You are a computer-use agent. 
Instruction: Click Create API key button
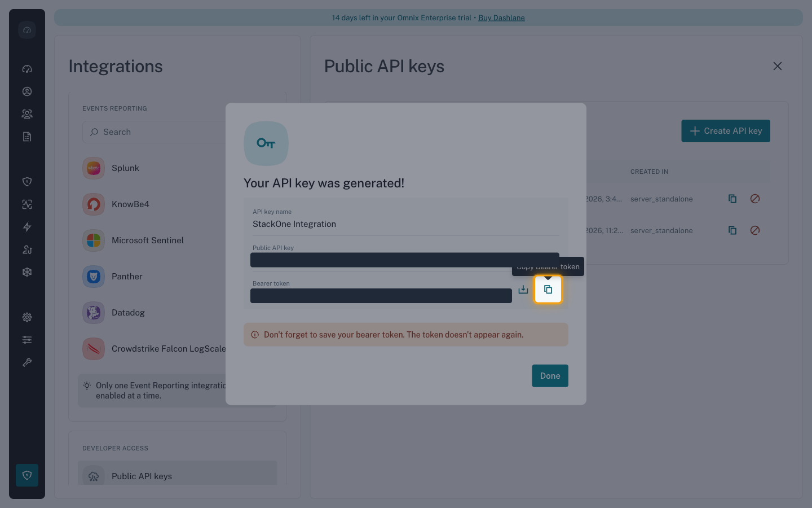tap(726, 131)
